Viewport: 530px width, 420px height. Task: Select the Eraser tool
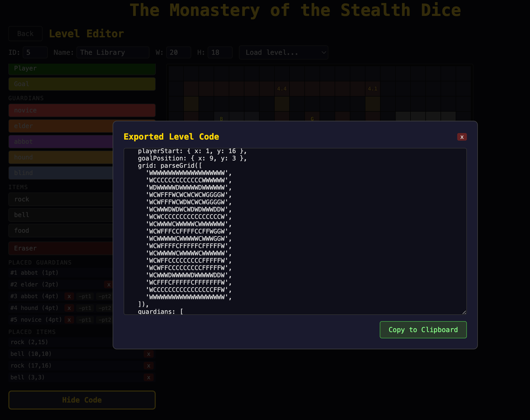click(x=61, y=248)
